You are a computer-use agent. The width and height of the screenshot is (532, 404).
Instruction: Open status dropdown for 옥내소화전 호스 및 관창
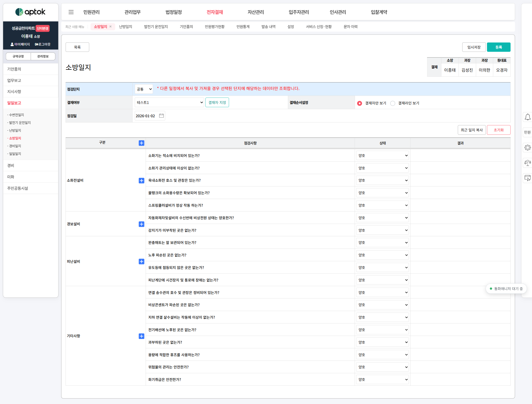coord(382,180)
